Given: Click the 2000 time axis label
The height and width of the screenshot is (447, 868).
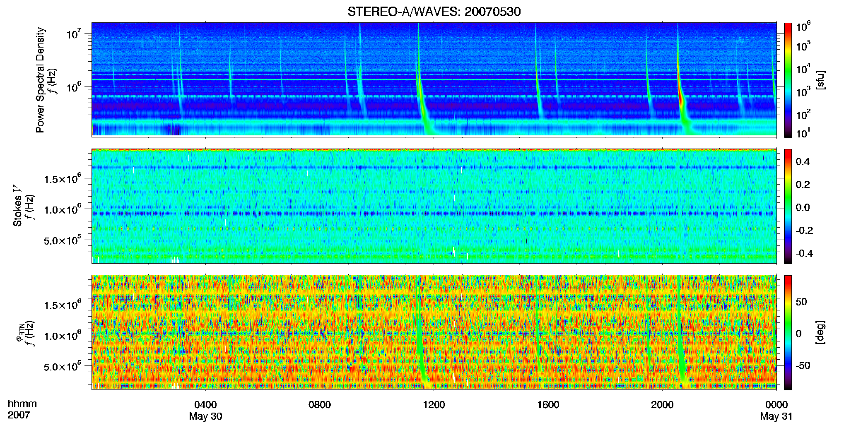Looking at the screenshot, I should point(662,404).
